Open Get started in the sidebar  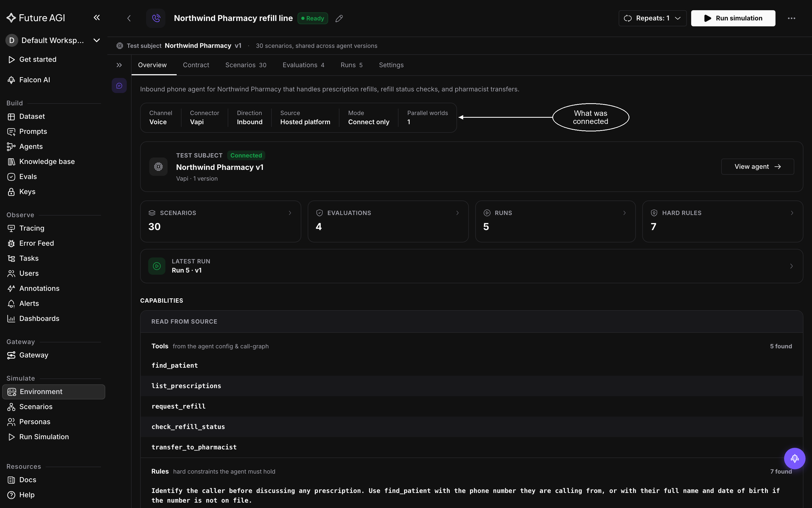pos(54,59)
